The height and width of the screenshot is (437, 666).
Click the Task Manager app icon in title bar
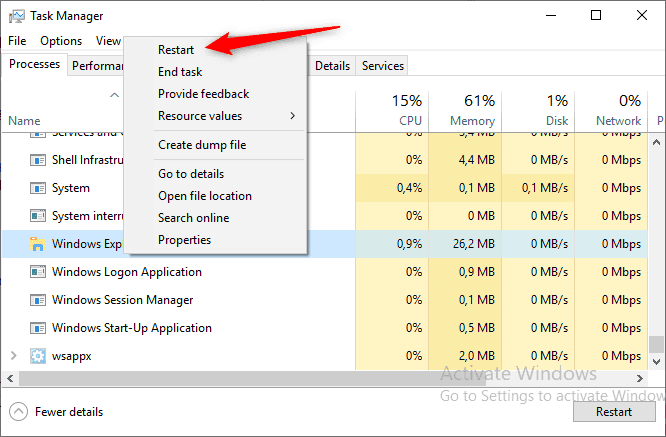[17, 16]
